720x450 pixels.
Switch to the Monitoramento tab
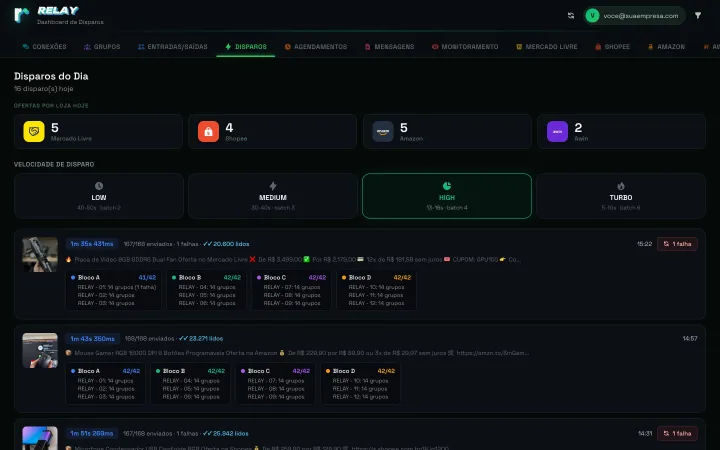(x=465, y=47)
